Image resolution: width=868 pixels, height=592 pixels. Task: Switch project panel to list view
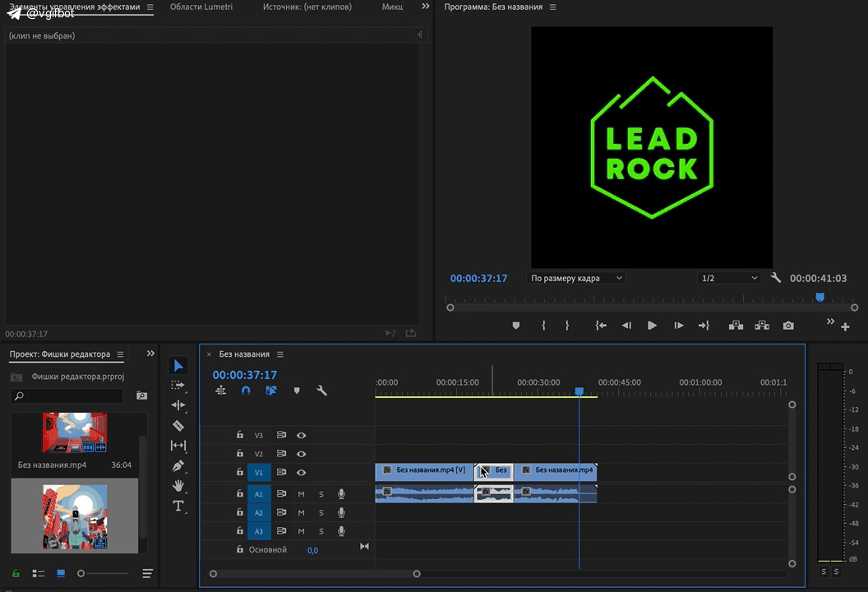(38, 574)
